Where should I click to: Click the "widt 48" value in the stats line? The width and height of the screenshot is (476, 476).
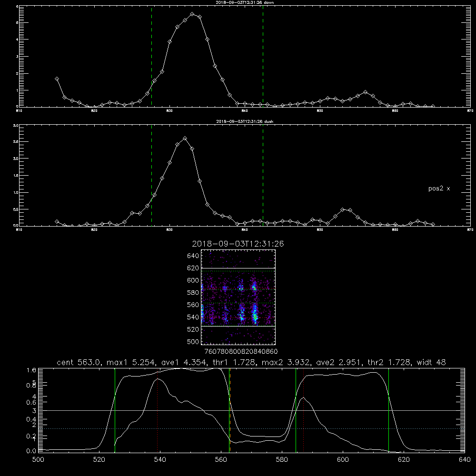[431, 362]
